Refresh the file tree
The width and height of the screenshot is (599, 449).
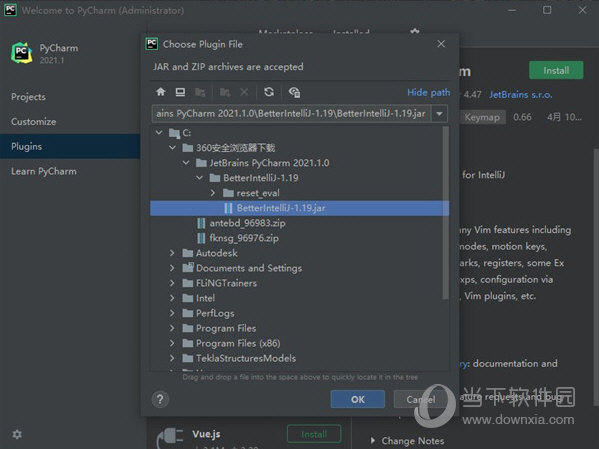[269, 92]
